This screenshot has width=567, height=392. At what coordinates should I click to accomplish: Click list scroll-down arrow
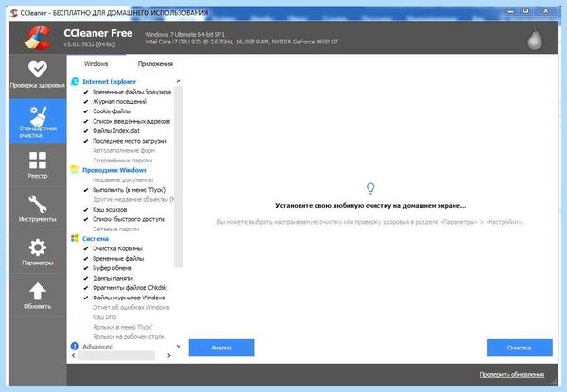tap(179, 346)
